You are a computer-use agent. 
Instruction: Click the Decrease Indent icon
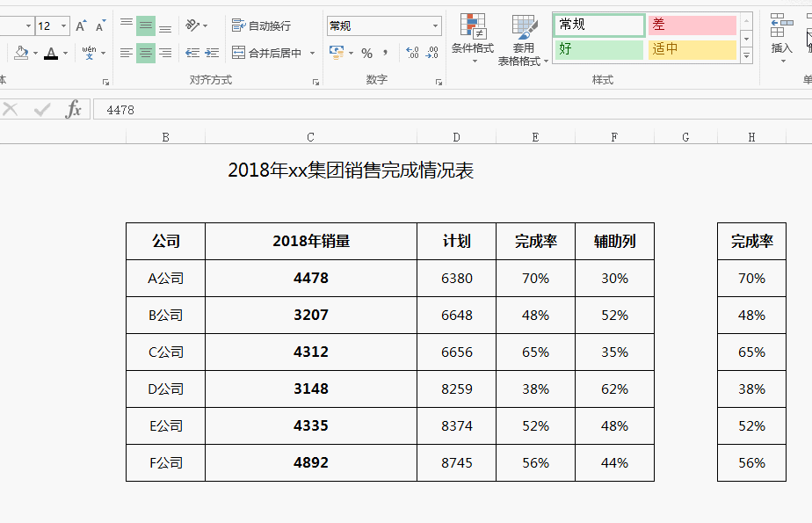click(x=192, y=53)
